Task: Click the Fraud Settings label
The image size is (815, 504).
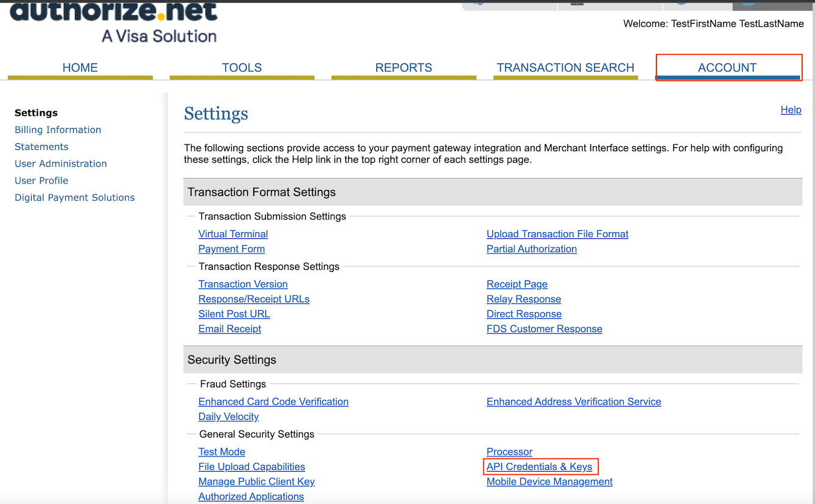Action: [233, 384]
